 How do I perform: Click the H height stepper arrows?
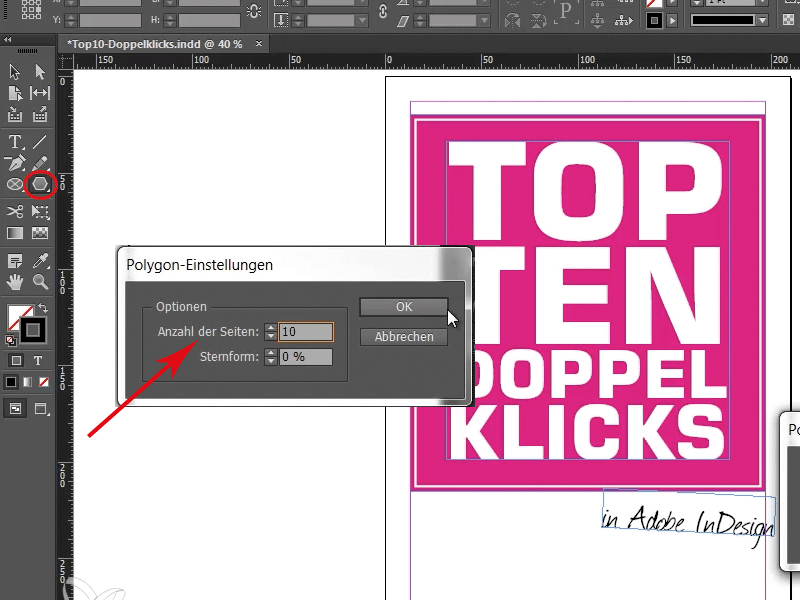pyautogui.click(x=170, y=20)
